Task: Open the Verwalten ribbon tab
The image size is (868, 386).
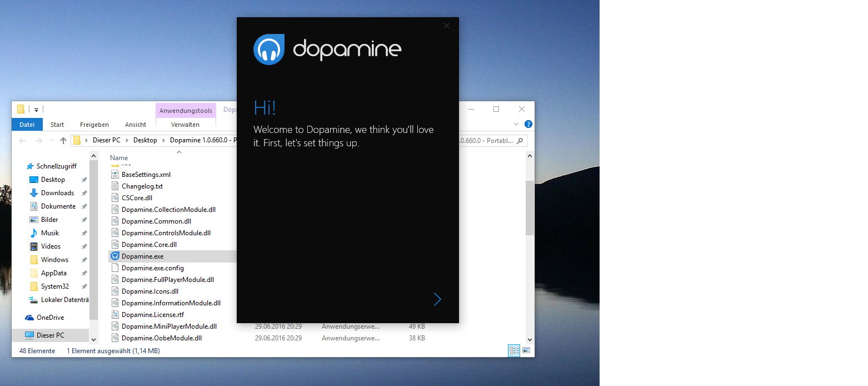Action: tap(186, 125)
